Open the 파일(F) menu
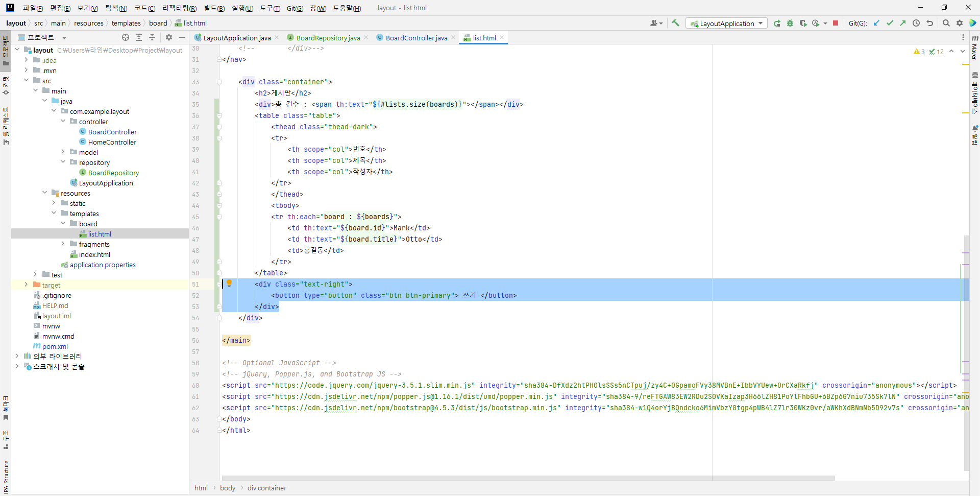 click(x=33, y=8)
